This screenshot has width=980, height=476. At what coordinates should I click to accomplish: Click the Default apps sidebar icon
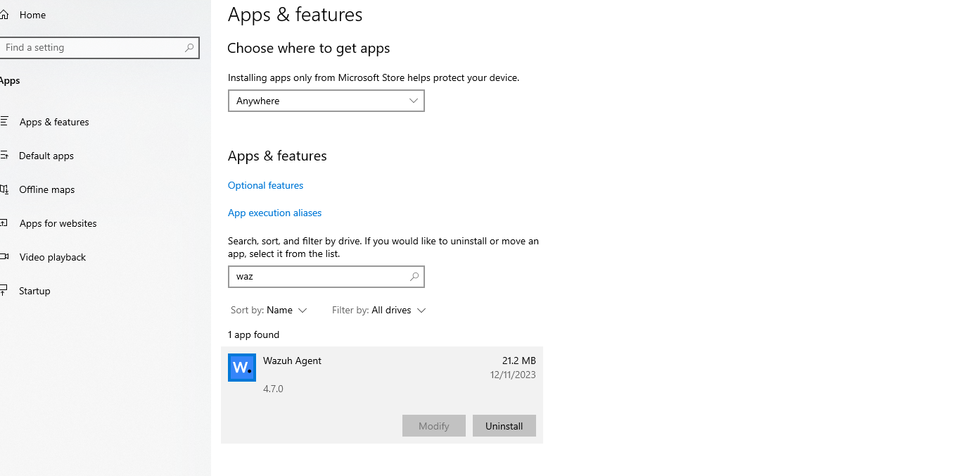(4, 156)
